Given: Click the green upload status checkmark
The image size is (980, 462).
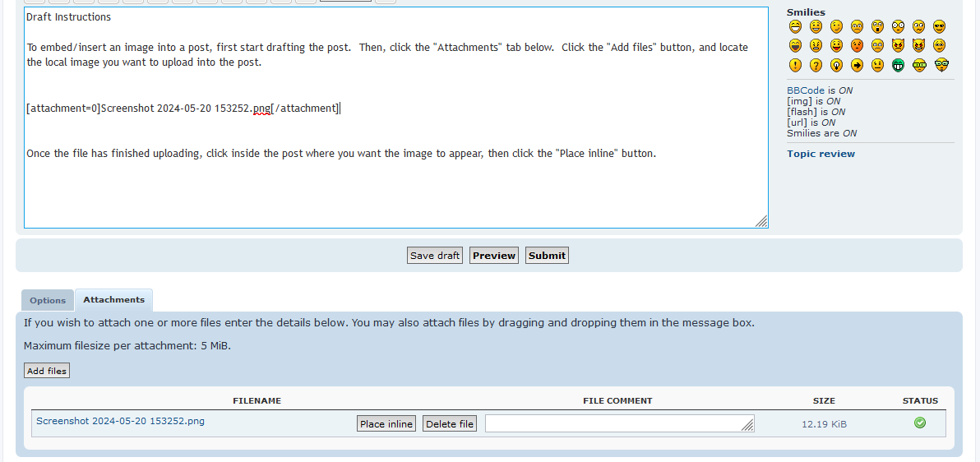Looking at the screenshot, I should 920,423.
